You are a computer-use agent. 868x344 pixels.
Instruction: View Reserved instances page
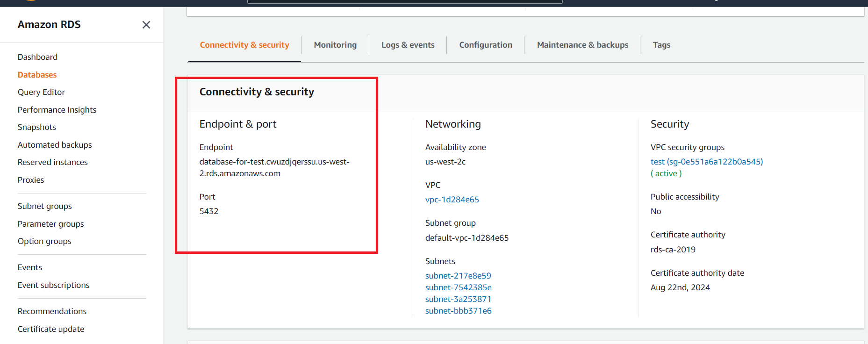[52, 162]
